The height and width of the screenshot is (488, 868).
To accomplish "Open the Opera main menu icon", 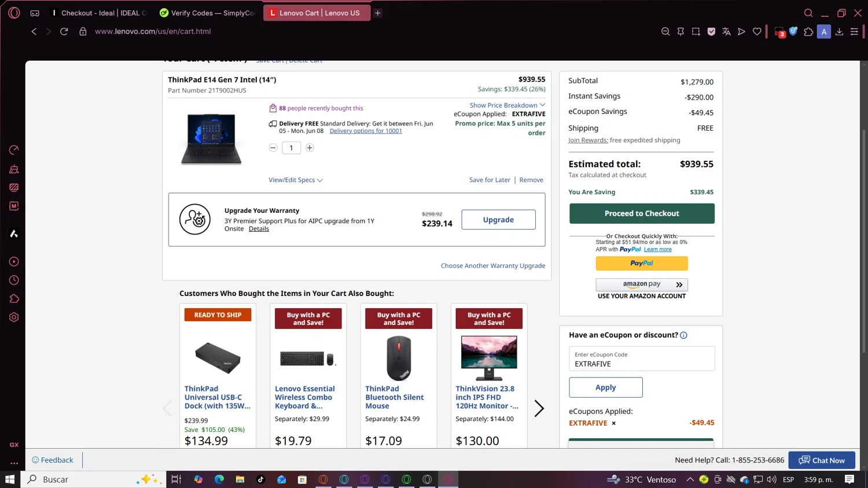I will pos(14,13).
